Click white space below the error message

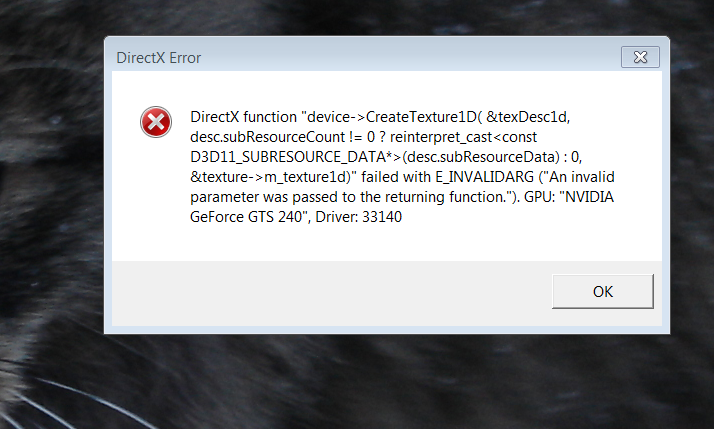click(387, 242)
